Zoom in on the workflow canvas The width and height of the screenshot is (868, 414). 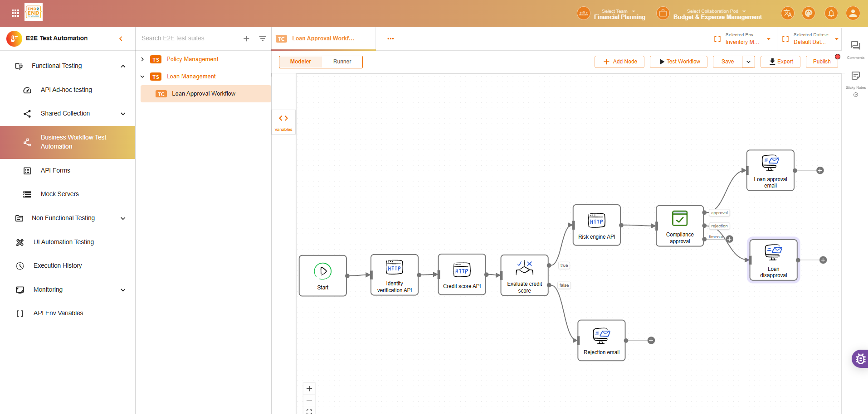coord(309,389)
